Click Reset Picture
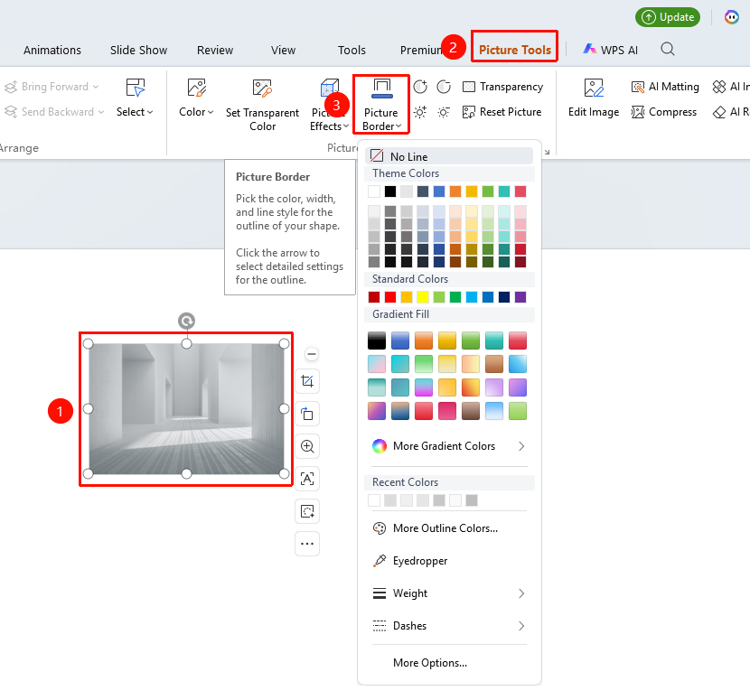The image size is (750, 700). pyautogui.click(x=502, y=112)
